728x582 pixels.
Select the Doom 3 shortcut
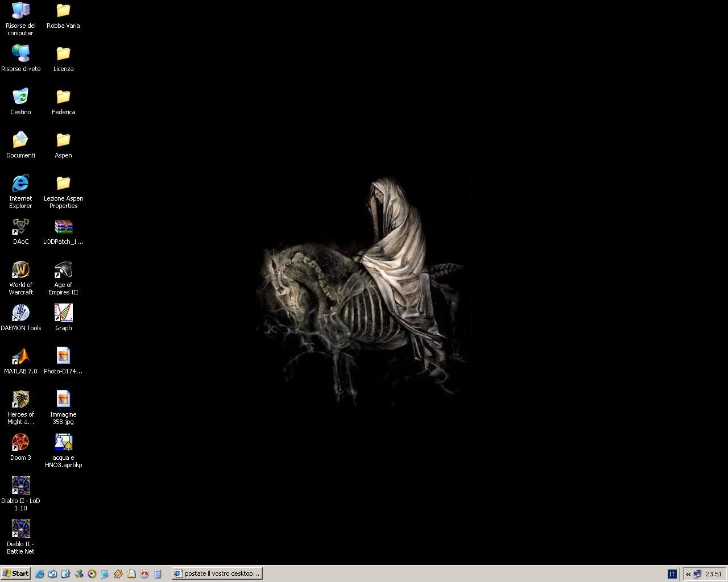(x=20, y=447)
